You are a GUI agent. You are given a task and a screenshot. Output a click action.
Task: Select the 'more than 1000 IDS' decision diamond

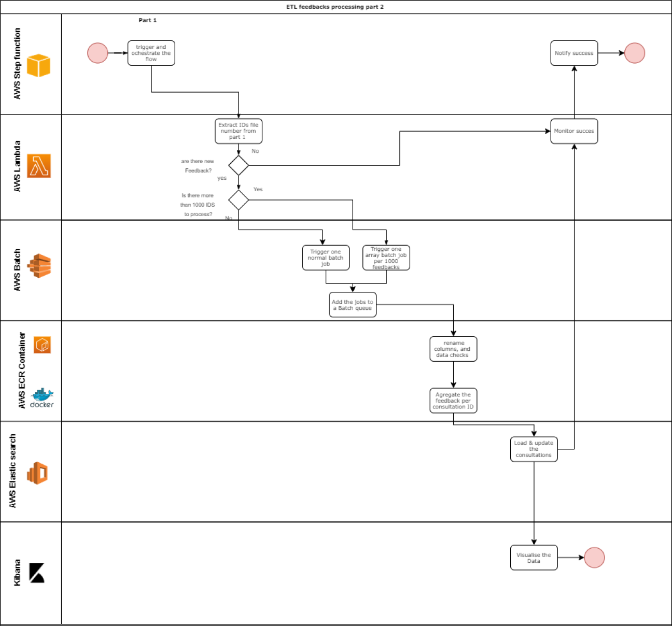click(x=239, y=200)
